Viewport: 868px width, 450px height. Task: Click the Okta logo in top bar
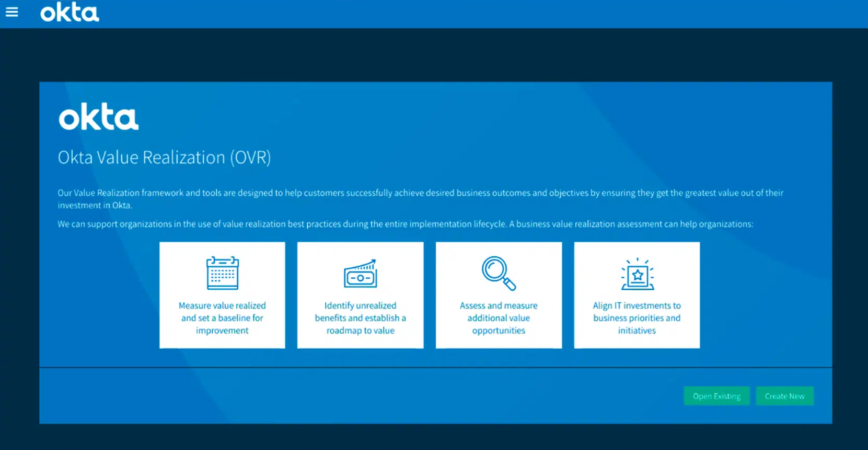pyautogui.click(x=70, y=13)
